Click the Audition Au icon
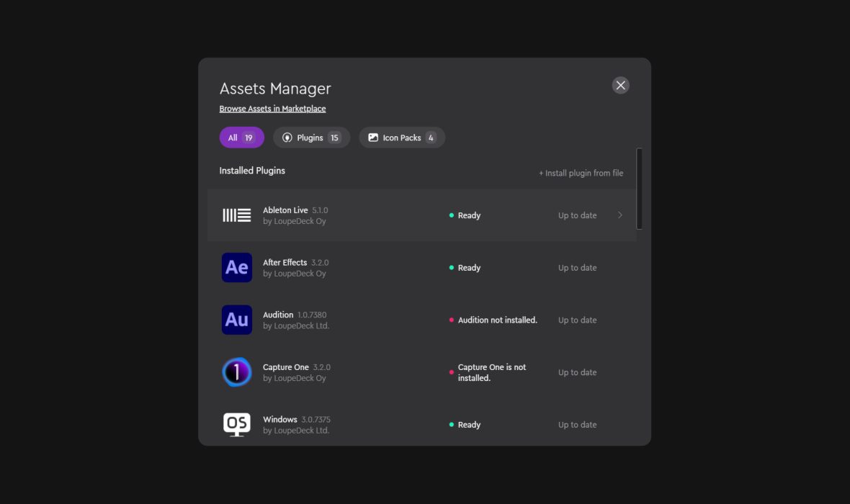The height and width of the screenshot is (504, 850). 236,320
